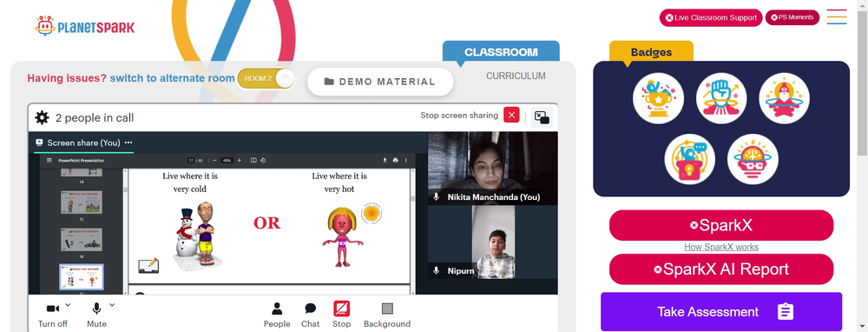Switch to the CURRICULUM tab
The height and width of the screenshot is (332, 868).
point(516,76)
